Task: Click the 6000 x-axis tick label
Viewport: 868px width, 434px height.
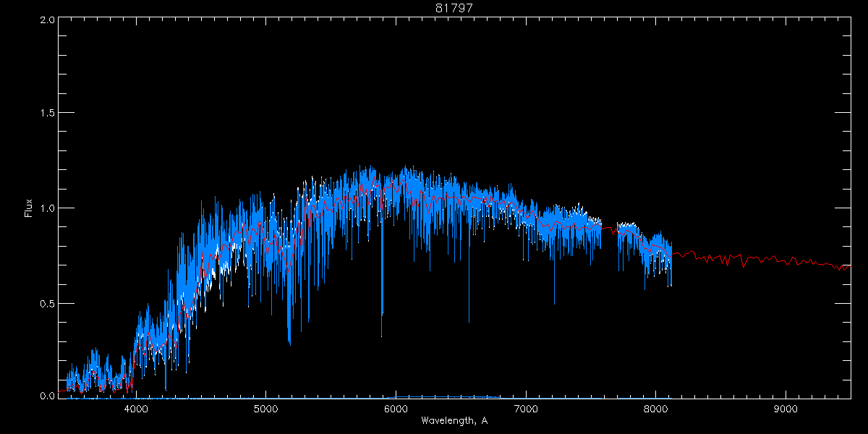Action: (x=396, y=409)
